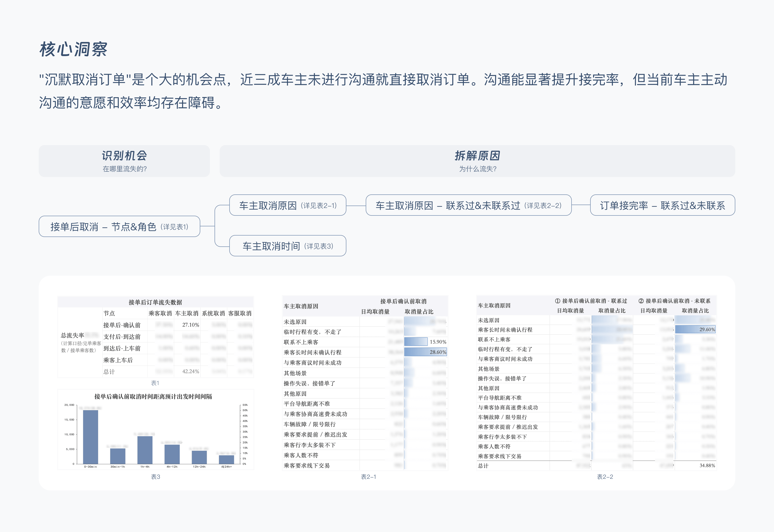Click the 15.90% value for 联系不上乘客

[438, 342]
